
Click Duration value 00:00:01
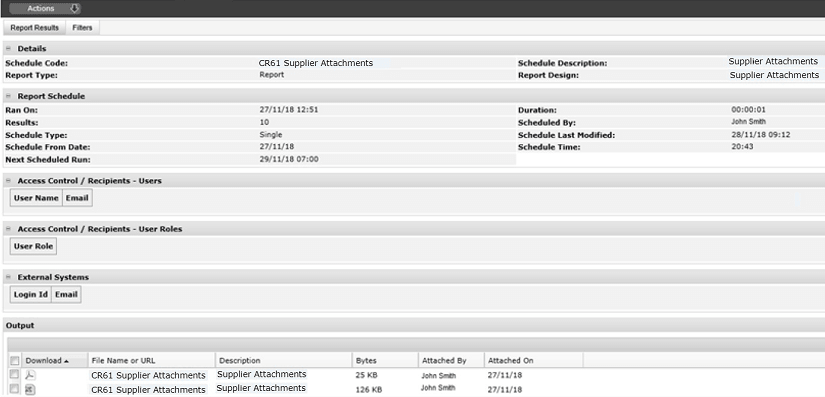pyautogui.click(x=749, y=110)
